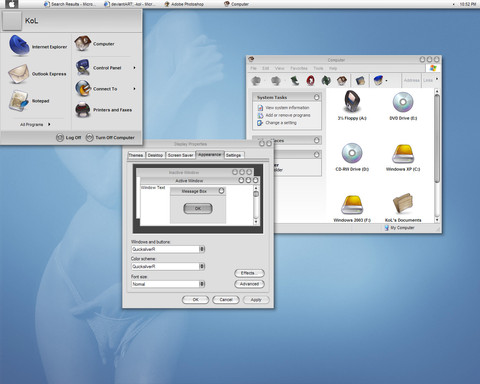
Task: Click Cancel in Display Properties
Action: point(226,300)
